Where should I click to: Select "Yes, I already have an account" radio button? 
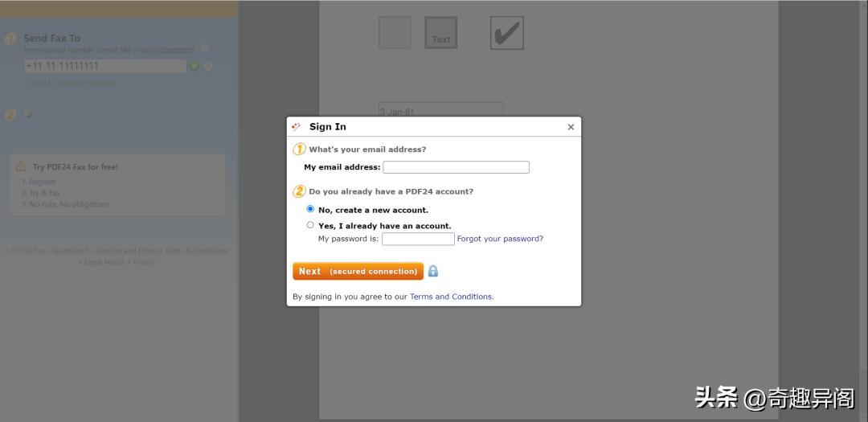310,225
